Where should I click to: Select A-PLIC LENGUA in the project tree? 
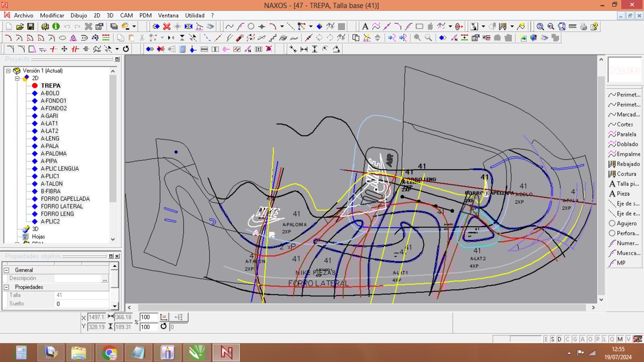click(x=60, y=169)
